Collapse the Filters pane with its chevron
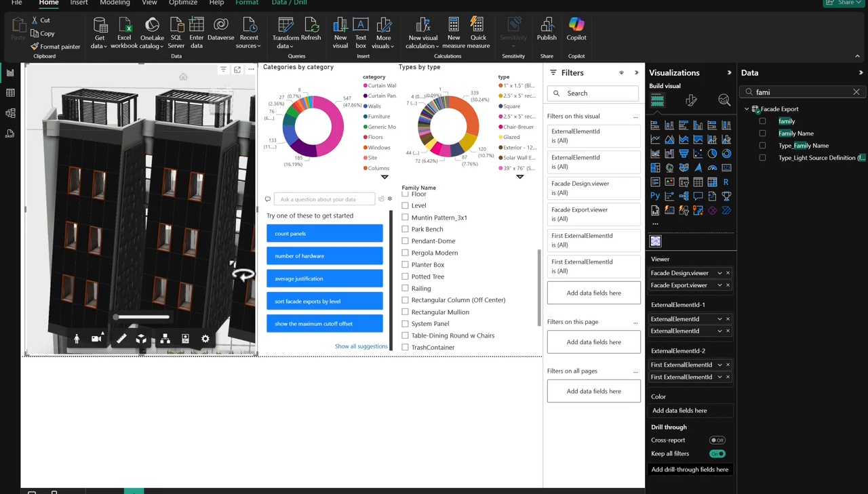The height and width of the screenshot is (494, 868). tap(636, 73)
